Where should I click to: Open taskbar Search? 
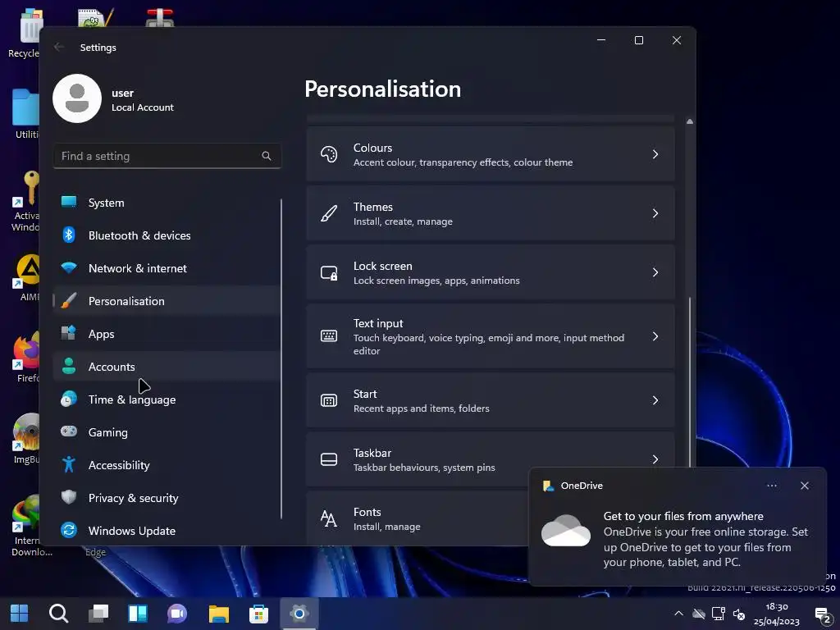[x=58, y=614]
